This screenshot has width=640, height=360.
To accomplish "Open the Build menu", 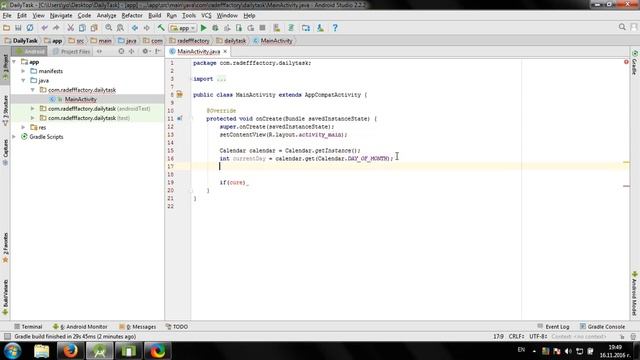I will click(154, 16).
